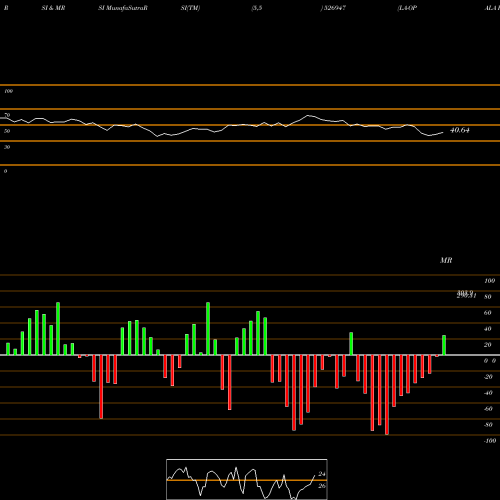500x500 pixels.
Task: Click "(LAOP" text in the header
Action: point(407,8)
